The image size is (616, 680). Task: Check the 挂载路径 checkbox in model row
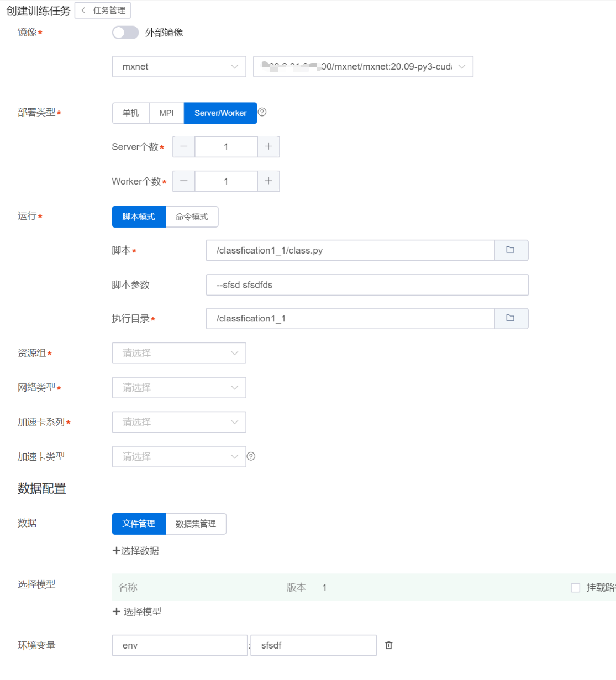(x=575, y=588)
